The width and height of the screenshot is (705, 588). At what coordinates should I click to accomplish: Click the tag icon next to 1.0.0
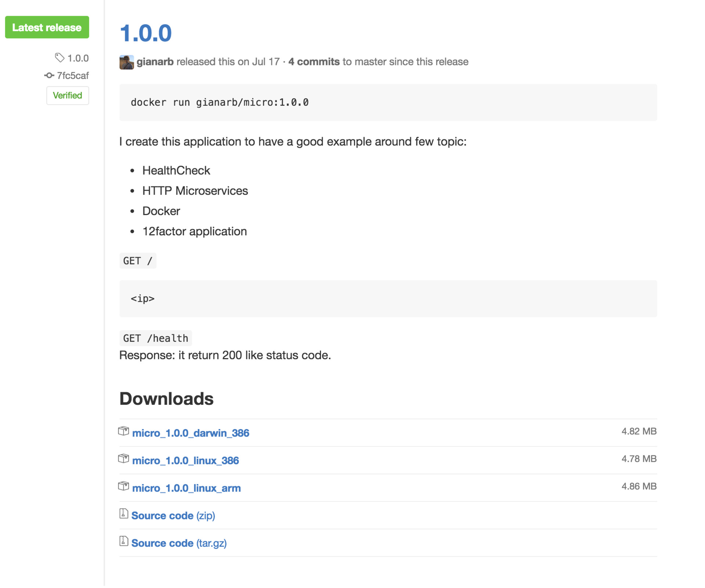59,57
